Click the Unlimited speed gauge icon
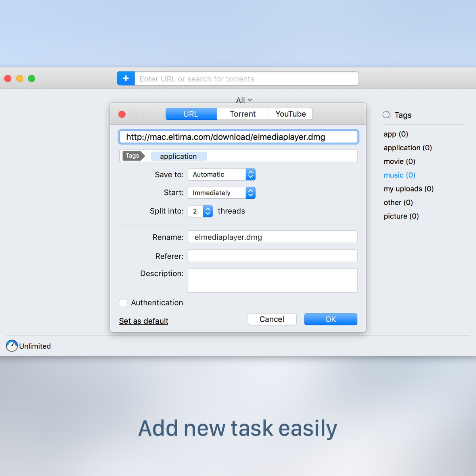The height and width of the screenshot is (476, 476). coord(12,346)
